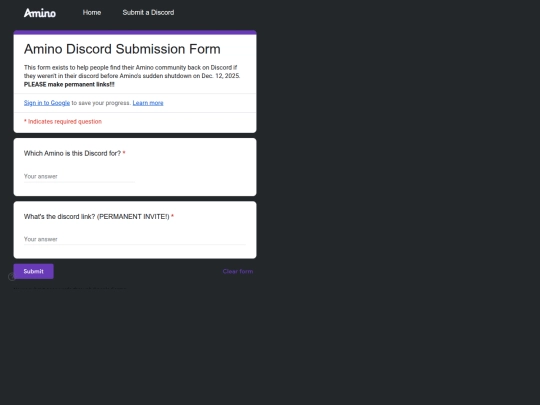Focus the discord link answer field
Screen dimensions: 540x405
click(135, 239)
